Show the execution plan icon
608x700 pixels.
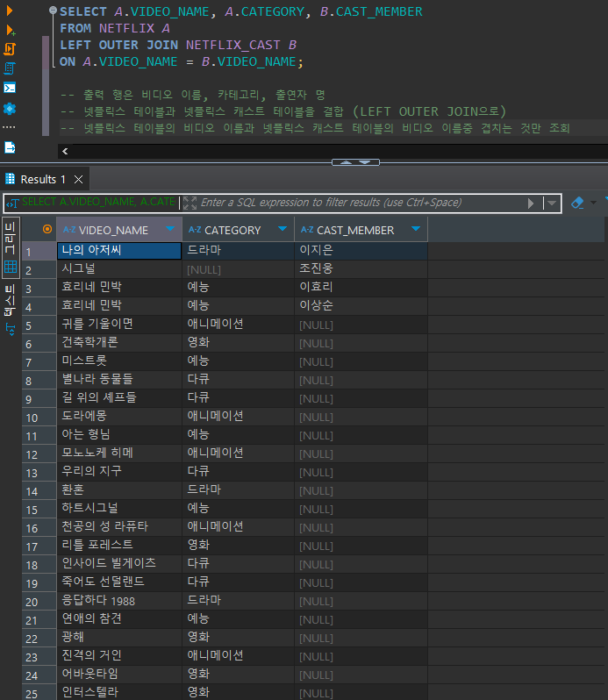pyautogui.click(x=10, y=68)
